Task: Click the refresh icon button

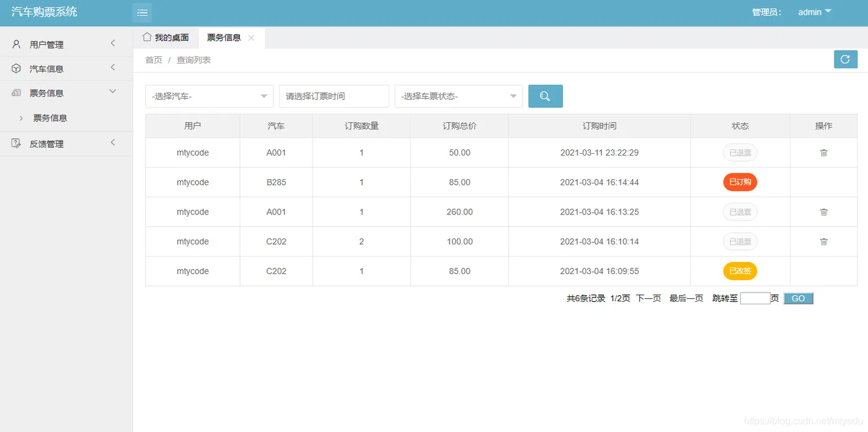Action: click(845, 60)
